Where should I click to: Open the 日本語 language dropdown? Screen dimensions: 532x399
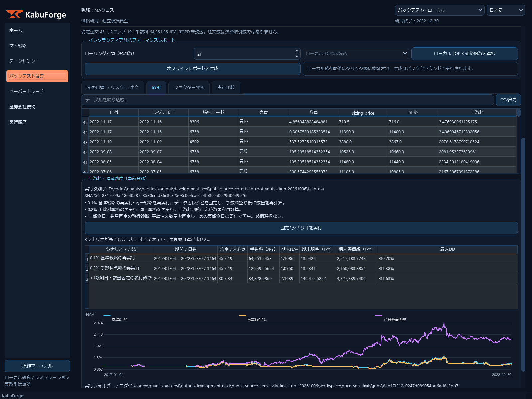[506, 10]
